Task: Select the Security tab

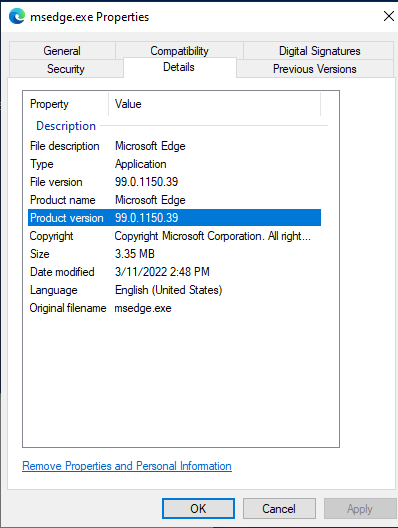Action: click(66, 69)
